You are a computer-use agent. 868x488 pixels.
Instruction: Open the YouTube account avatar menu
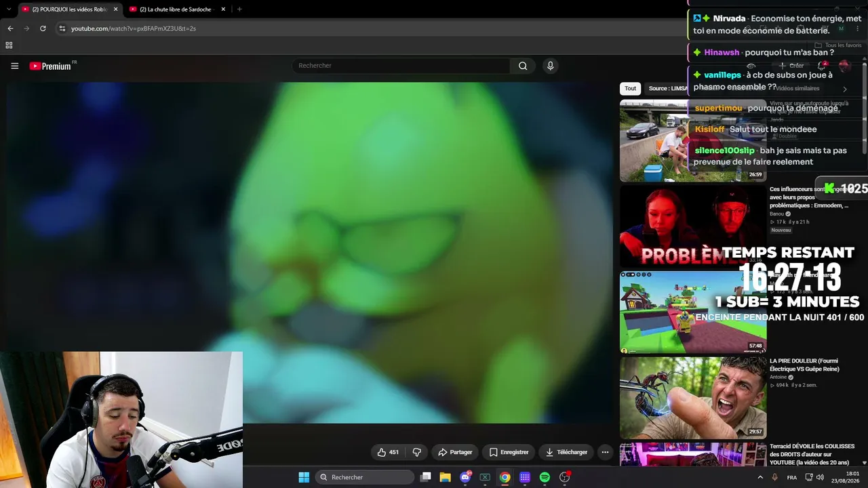click(x=844, y=66)
